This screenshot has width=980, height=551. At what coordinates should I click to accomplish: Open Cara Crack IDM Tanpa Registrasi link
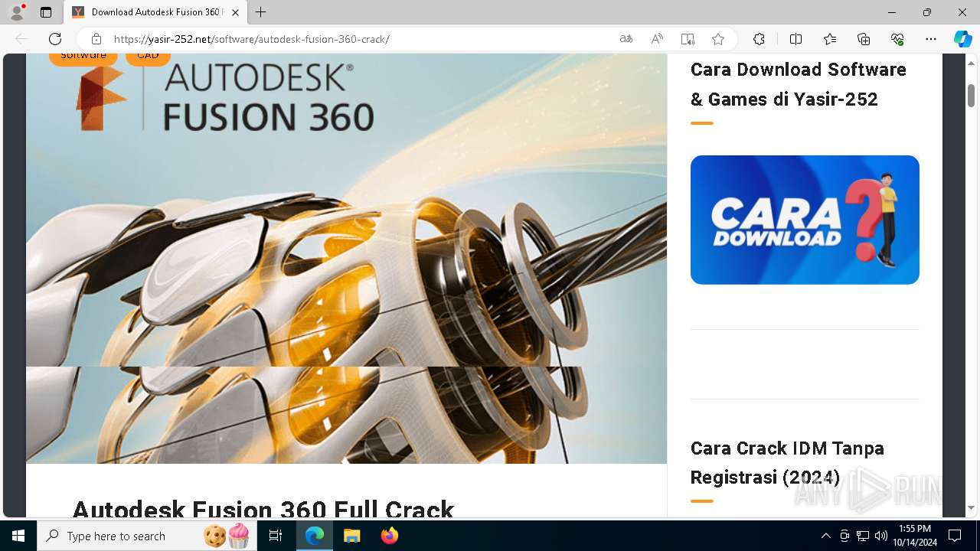point(787,462)
